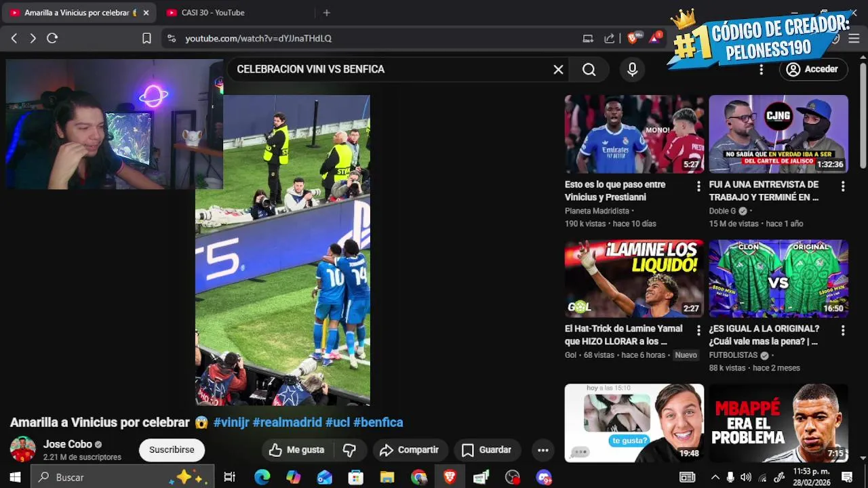Click the #vinijr hashtag
868x488 pixels.
coord(231,422)
